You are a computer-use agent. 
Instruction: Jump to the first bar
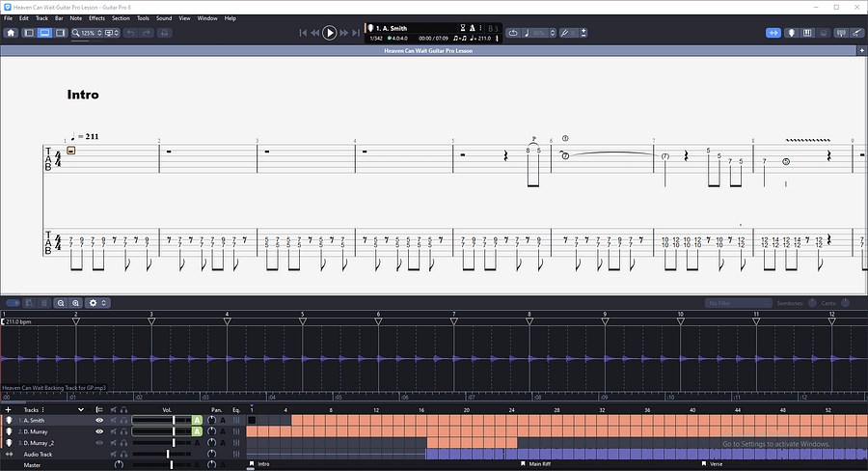click(x=303, y=33)
